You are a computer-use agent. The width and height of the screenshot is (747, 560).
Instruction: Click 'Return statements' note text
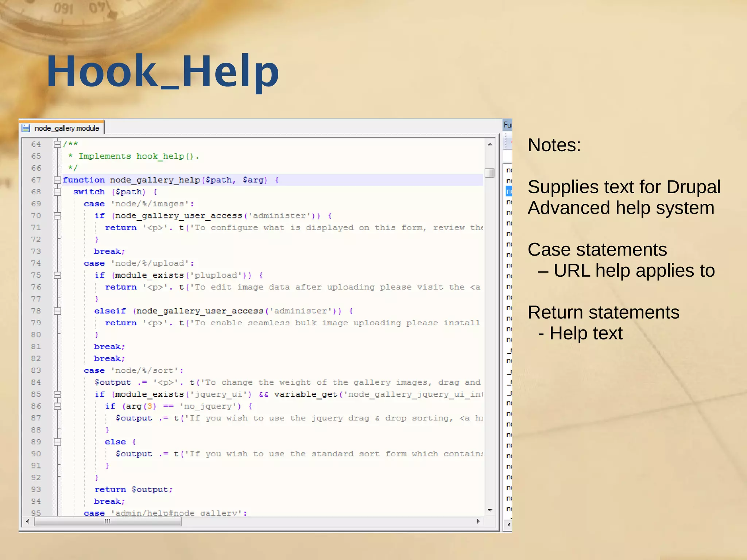[x=603, y=313]
